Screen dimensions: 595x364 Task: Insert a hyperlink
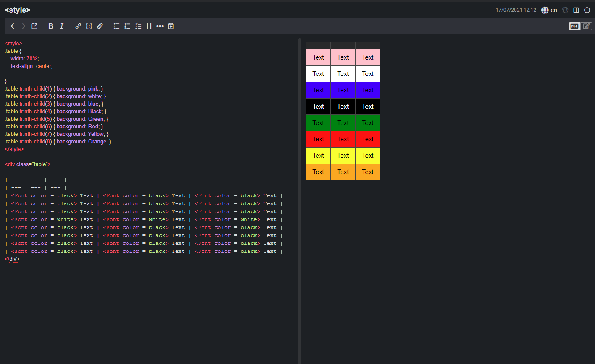point(78,26)
